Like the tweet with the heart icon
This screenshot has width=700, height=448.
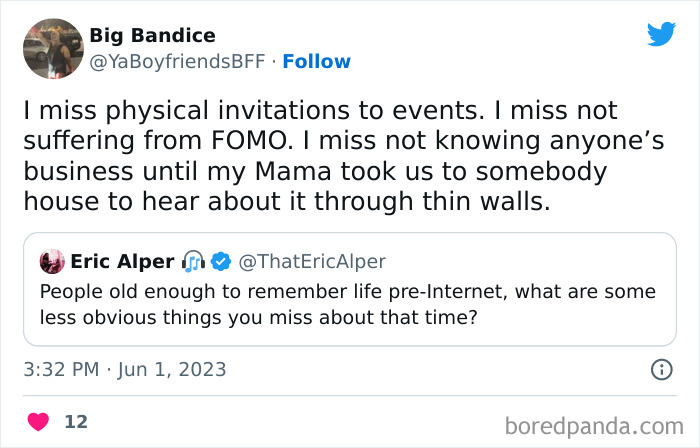click(x=38, y=422)
